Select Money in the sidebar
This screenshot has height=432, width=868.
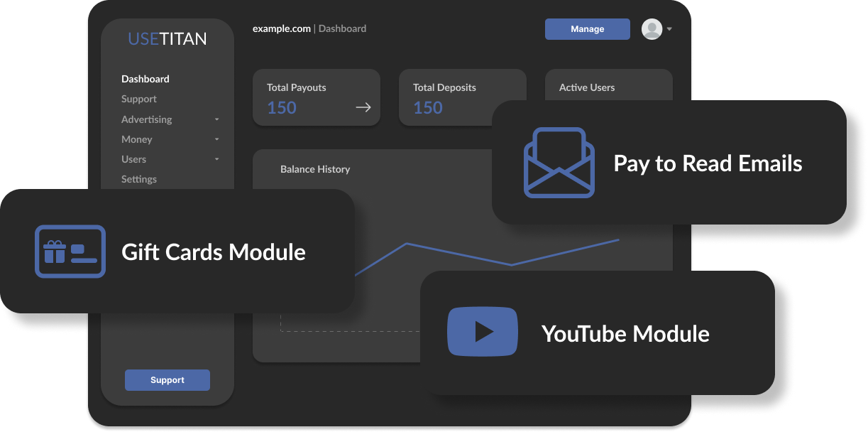[137, 139]
